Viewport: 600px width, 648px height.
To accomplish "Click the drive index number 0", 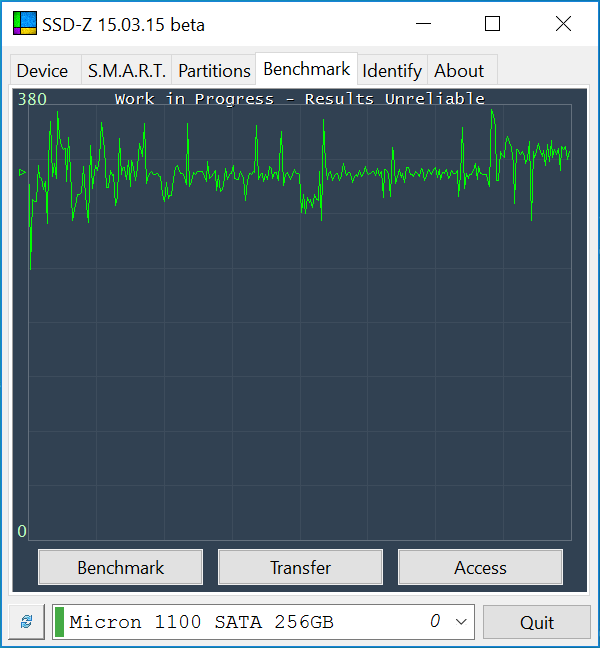I will click(435, 621).
